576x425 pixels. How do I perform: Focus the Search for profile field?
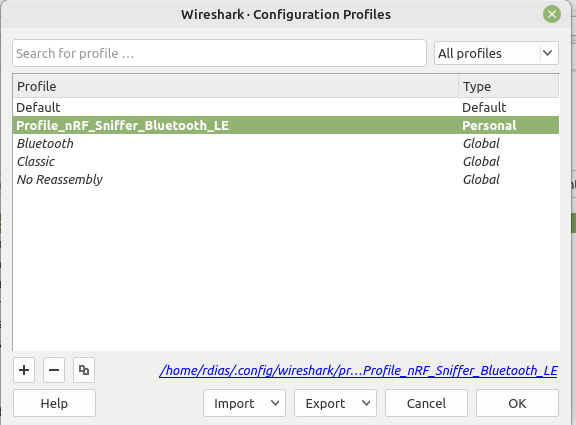click(219, 53)
